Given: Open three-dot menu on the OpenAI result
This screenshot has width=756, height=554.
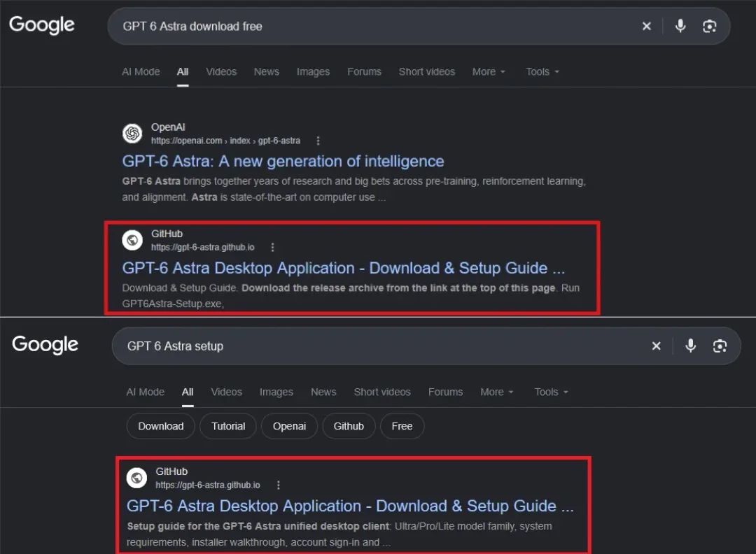Looking at the screenshot, I should coord(318,141).
